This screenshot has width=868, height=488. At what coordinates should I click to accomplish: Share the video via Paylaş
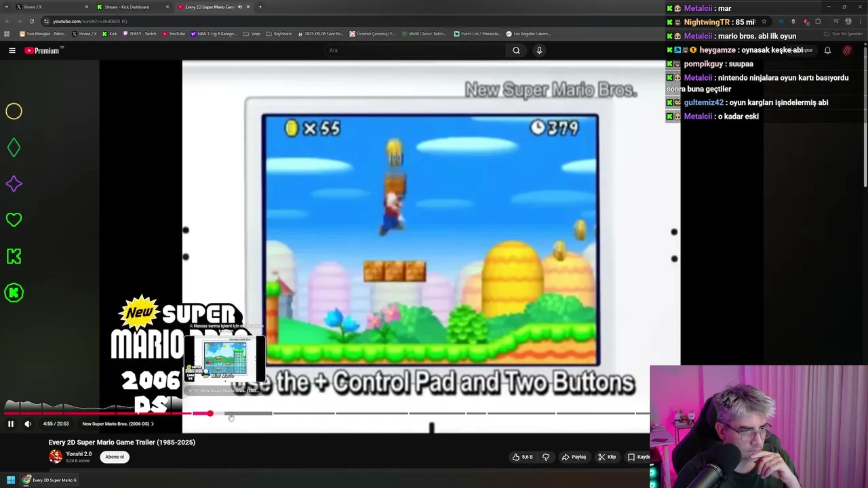tap(574, 457)
